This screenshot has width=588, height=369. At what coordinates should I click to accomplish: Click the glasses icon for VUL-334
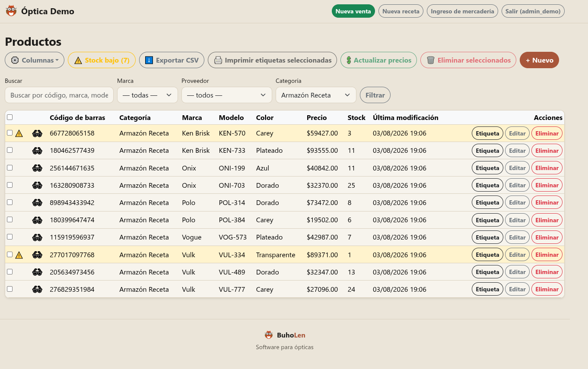[x=37, y=255]
